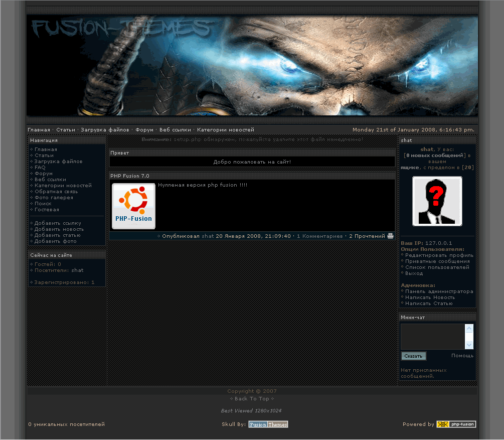Open Загрузка файлов in the top navigation bar
Viewport: 504px width, 440px height.
coord(105,130)
